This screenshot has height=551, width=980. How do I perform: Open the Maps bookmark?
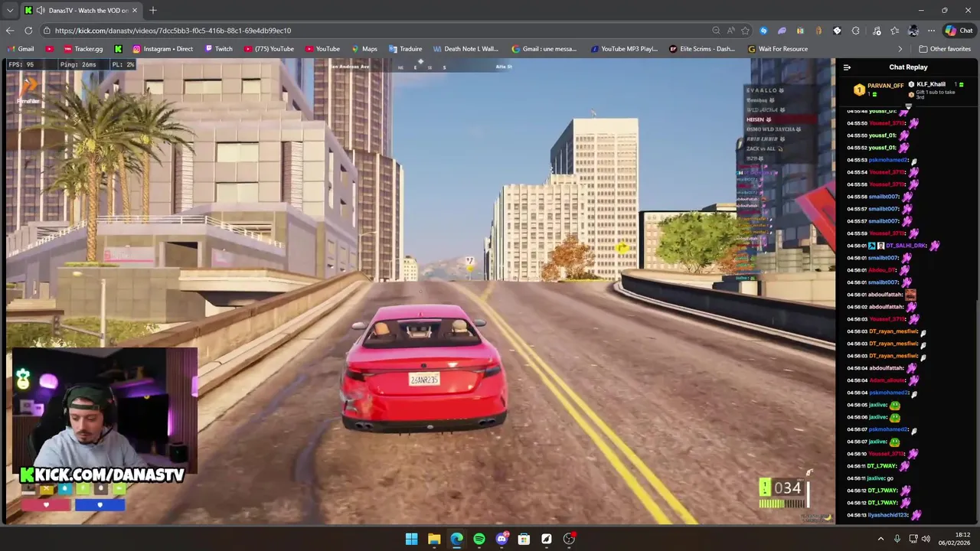tap(364, 49)
